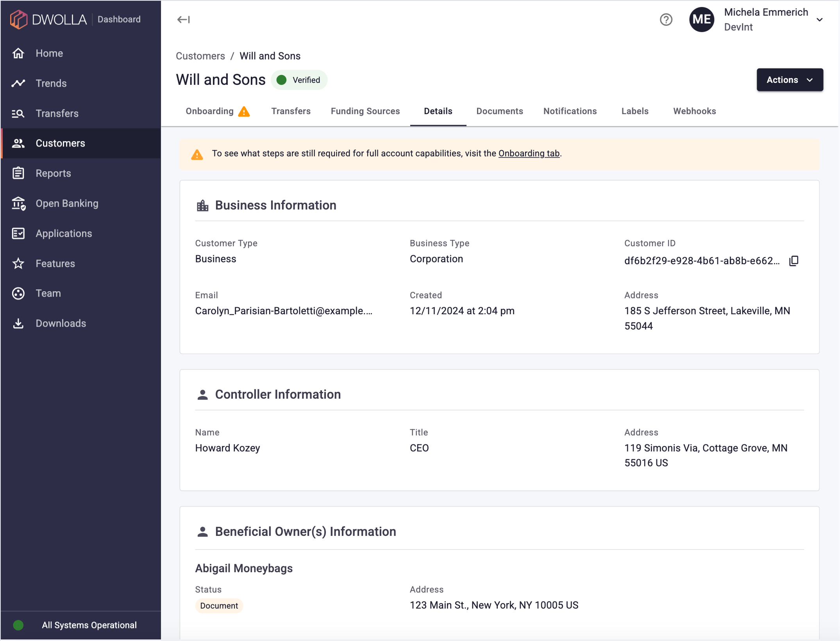Switch to the Webhooks tab

point(694,111)
